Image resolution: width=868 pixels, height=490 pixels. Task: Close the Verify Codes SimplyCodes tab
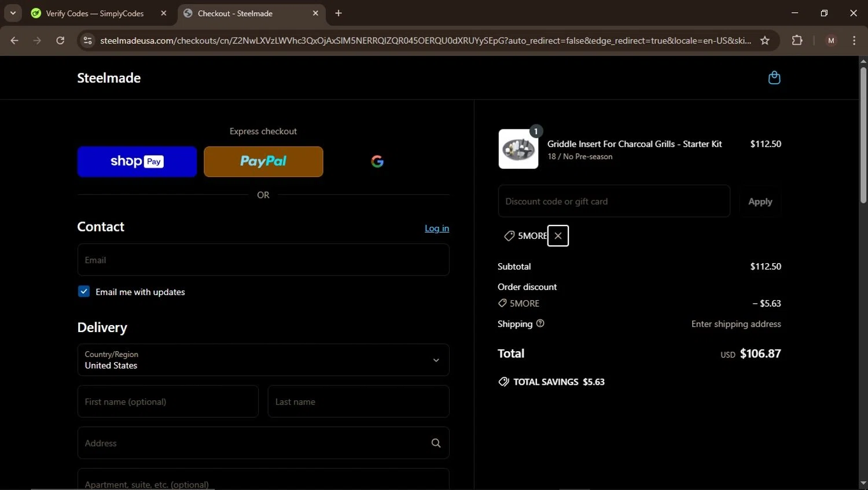(164, 13)
